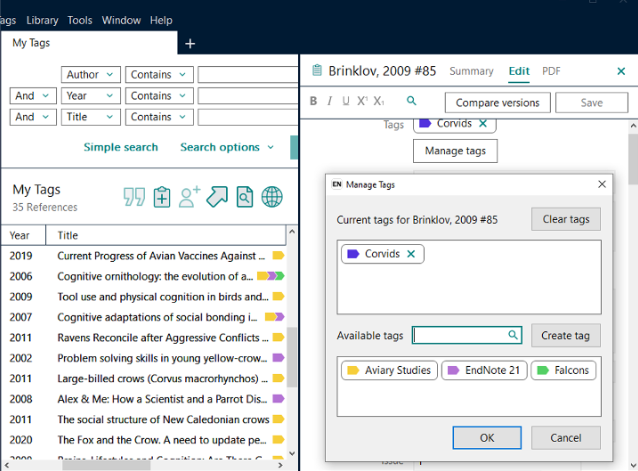Click the find full text icon
The image size is (638, 471).
[244, 197]
